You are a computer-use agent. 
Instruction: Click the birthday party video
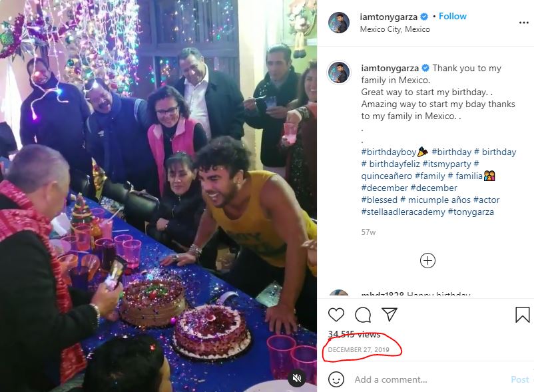(158, 196)
